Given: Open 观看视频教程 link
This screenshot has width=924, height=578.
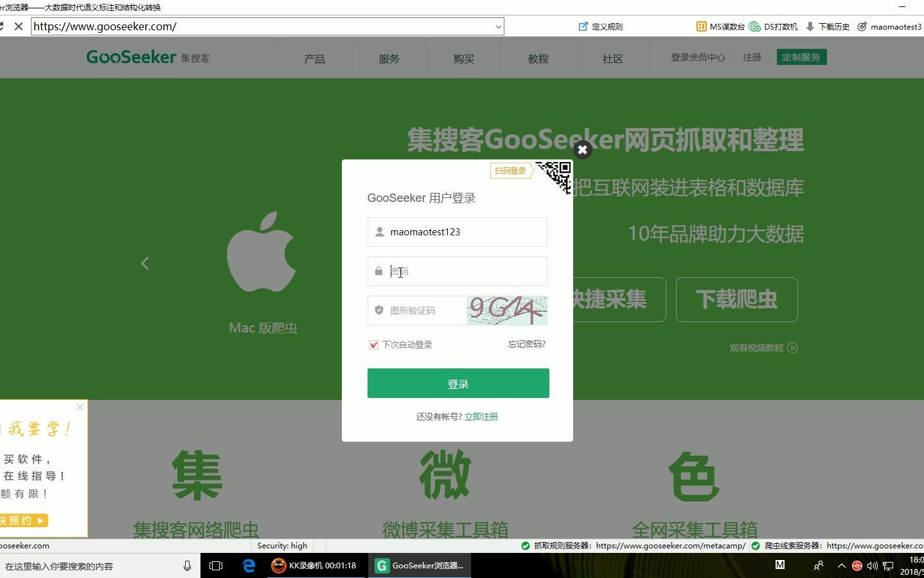Looking at the screenshot, I should coord(763,348).
